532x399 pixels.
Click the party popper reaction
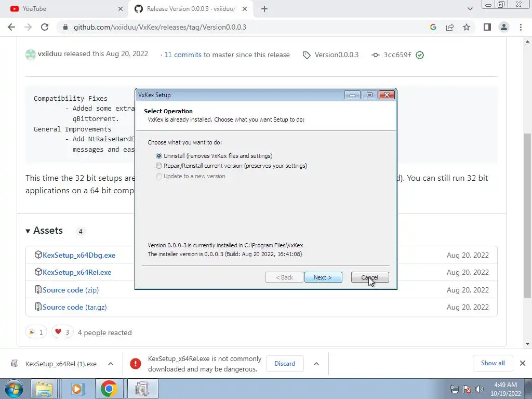click(x=36, y=332)
